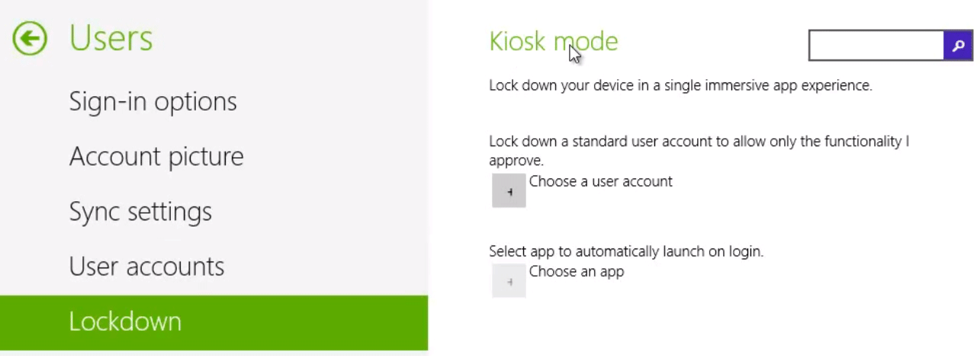Screen dimensions: 980x356
Task: Go back using the circled arrow icon
Action: click(x=30, y=38)
